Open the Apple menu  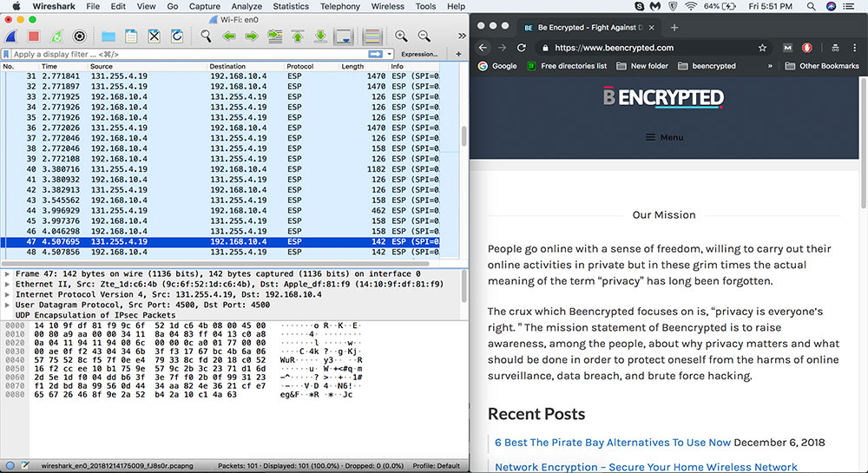[x=16, y=6]
